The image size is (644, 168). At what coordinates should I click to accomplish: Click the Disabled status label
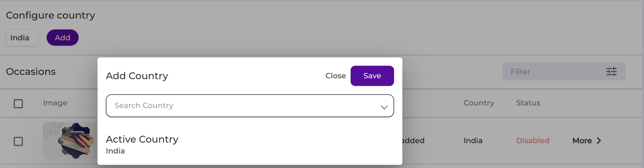[x=532, y=140]
